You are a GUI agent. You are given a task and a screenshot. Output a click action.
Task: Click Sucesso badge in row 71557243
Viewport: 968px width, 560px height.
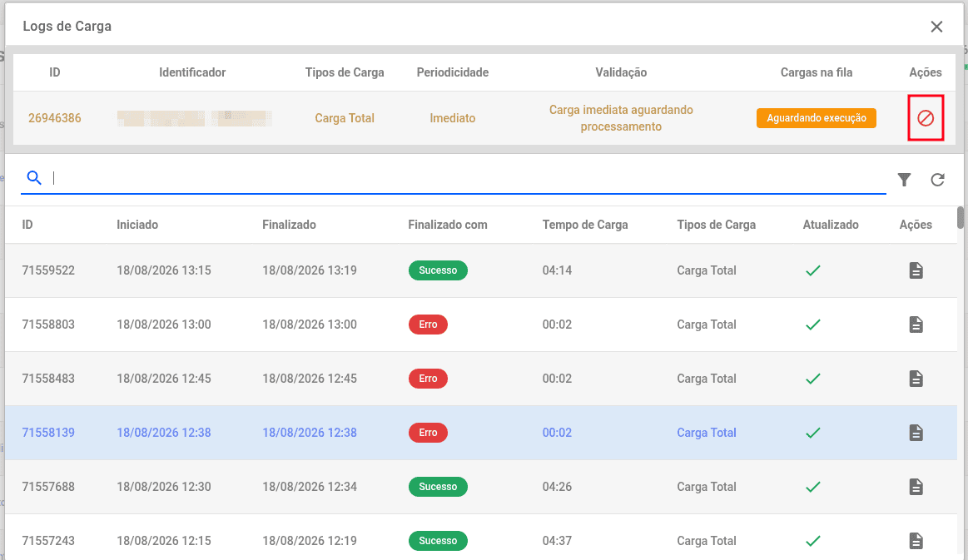(x=438, y=541)
